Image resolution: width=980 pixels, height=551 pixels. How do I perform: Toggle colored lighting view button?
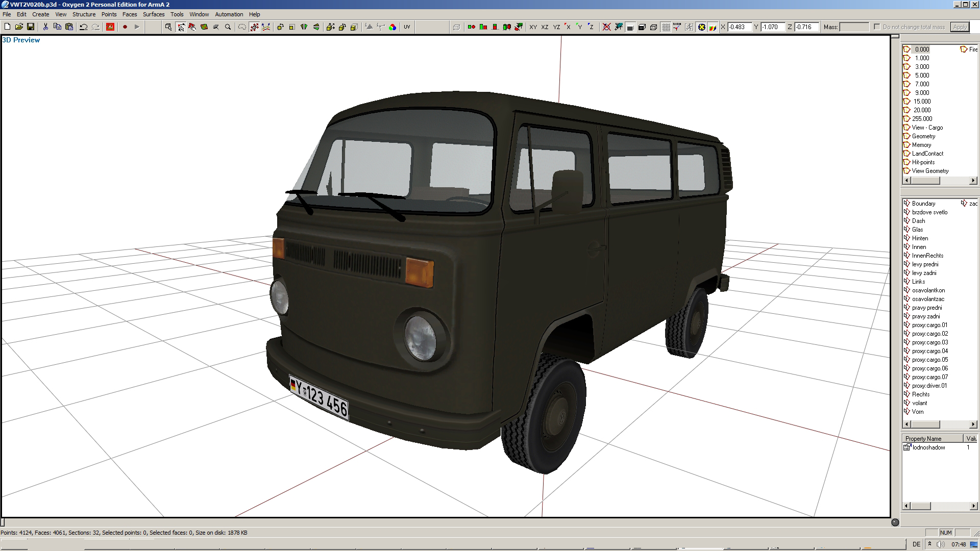pyautogui.click(x=713, y=27)
